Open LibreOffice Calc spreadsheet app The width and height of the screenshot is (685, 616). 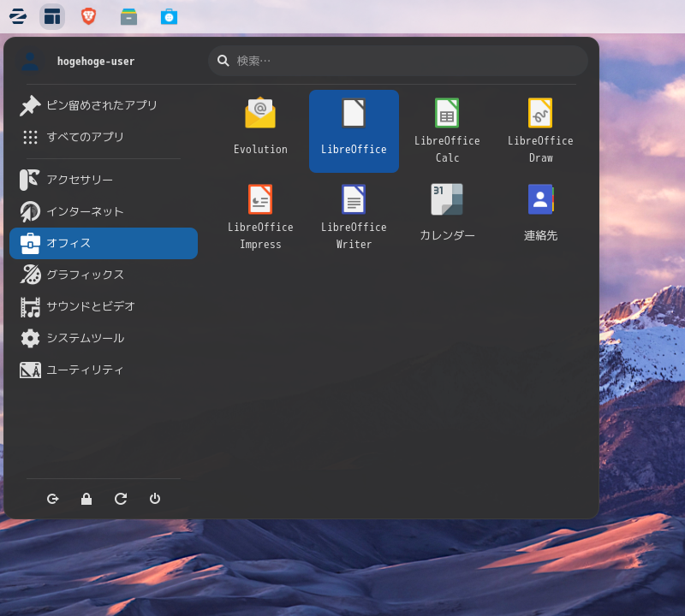coord(447,131)
